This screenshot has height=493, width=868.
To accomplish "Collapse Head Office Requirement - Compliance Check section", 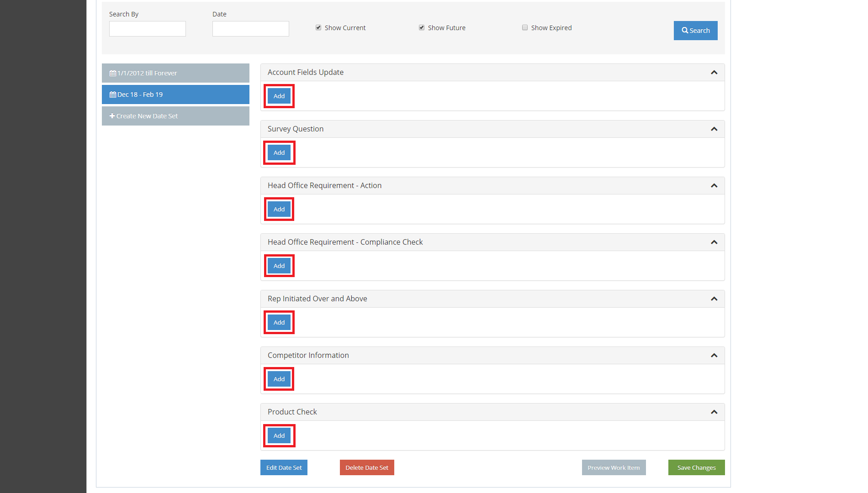I will (x=714, y=242).
